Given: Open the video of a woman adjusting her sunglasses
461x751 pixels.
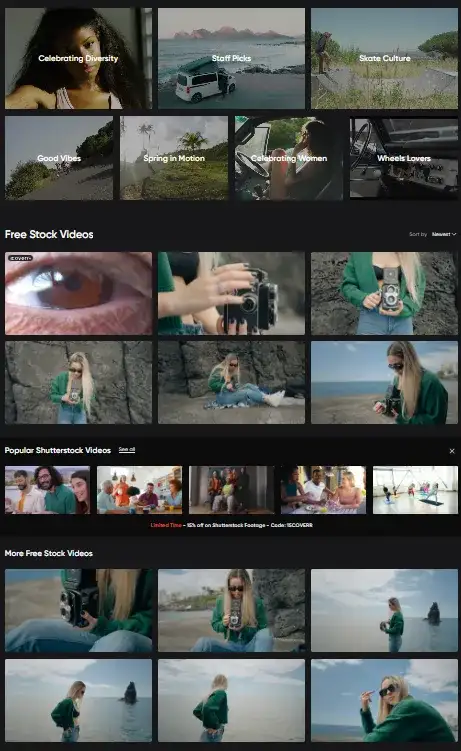Looking at the screenshot, I should 384,700.
